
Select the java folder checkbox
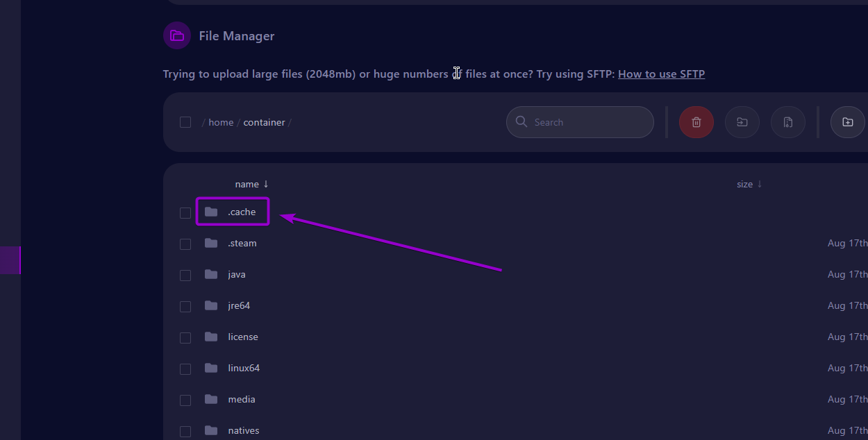[185, 276]
